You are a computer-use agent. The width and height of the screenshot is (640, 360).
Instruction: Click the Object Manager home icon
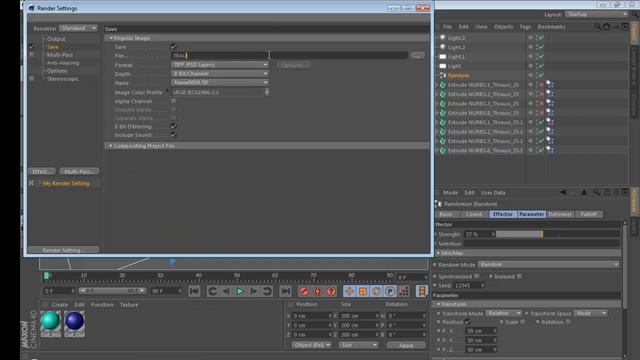pyautogui.click(x=607, y=27)
